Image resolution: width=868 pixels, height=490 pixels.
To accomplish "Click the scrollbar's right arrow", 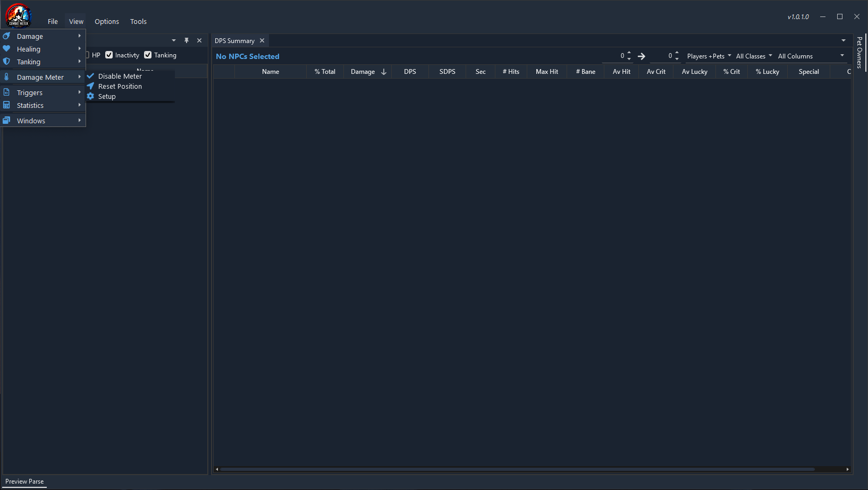I will [847, 469].
